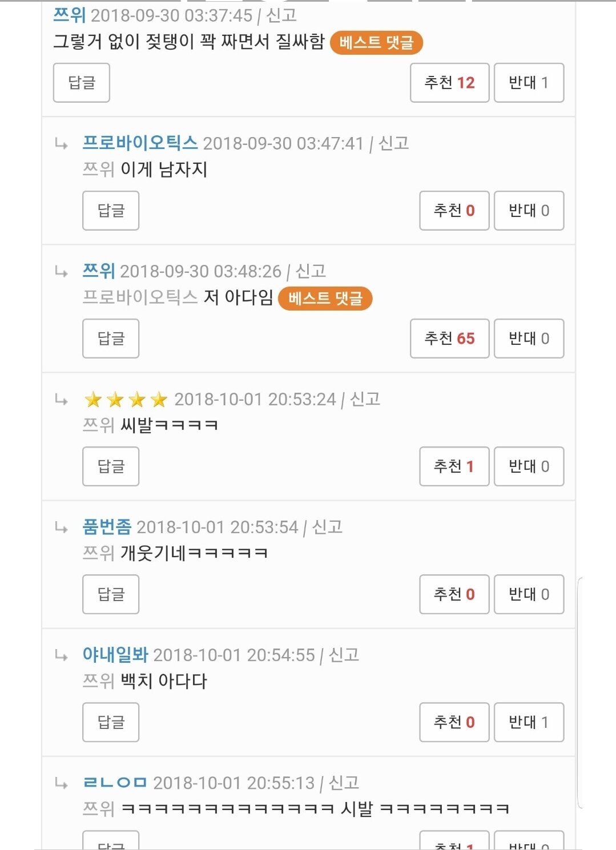Click the reply arrow icon beside ㄹㄴㅇㅁ
The width and height of the screenshot is (616, 850).
point(62,783)
